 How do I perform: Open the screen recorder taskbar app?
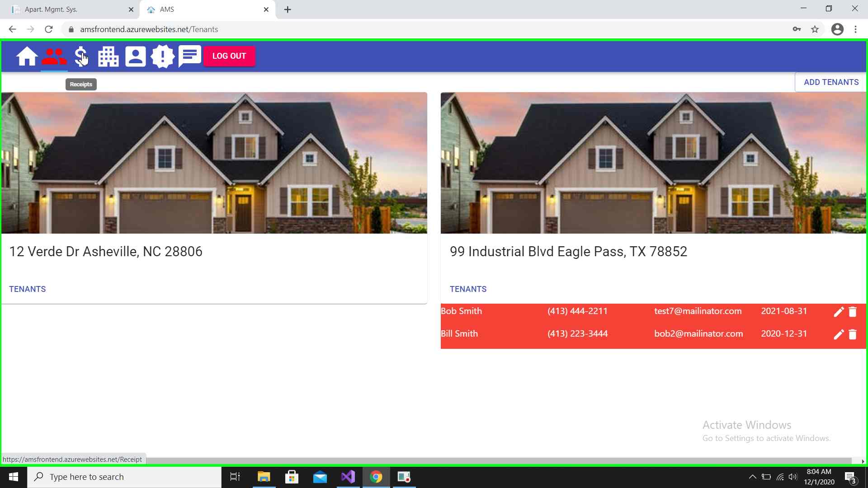[404, 477]
